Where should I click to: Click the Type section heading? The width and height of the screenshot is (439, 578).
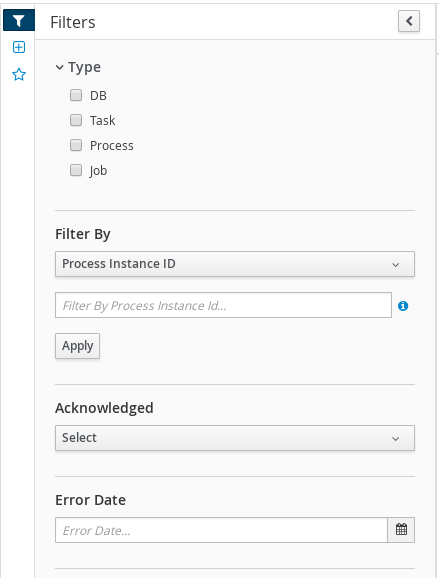click(84, 68)
